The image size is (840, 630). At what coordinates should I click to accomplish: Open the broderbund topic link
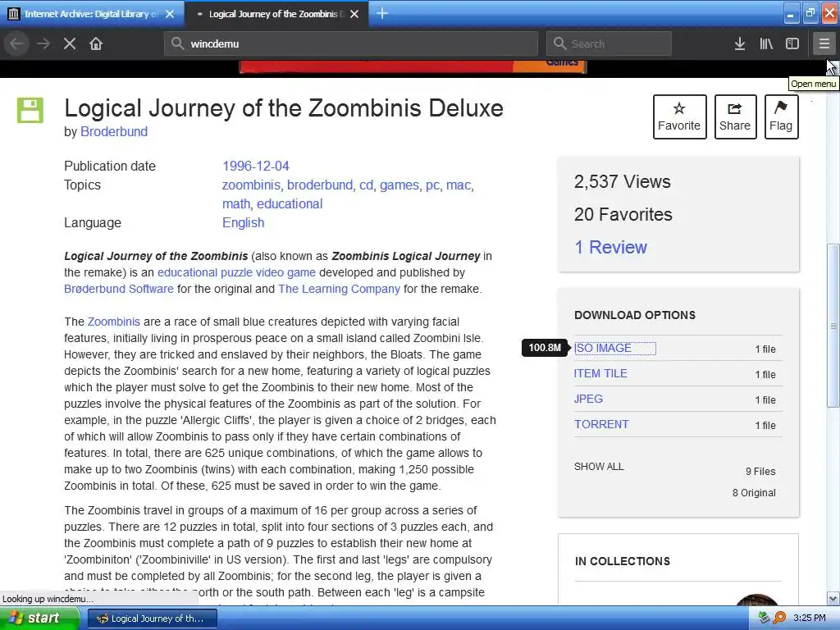[x=320, y=185]
